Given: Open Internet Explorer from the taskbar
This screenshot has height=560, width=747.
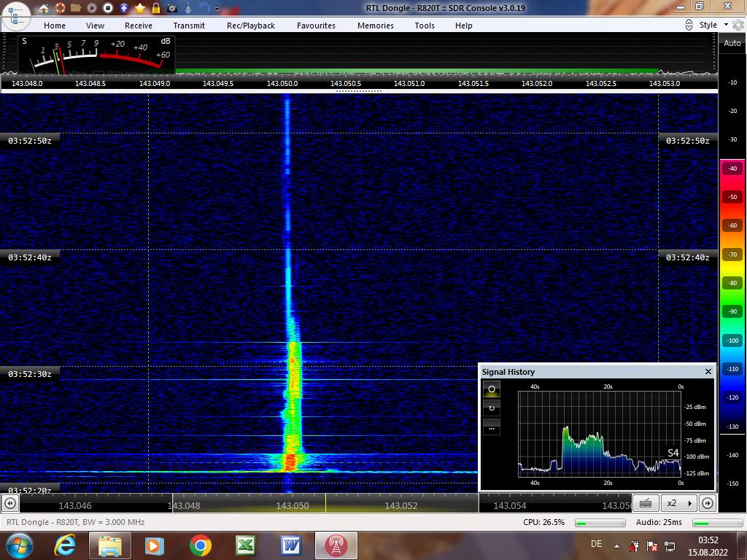Looking at the screenshot, I should click(x=65, y=545).
